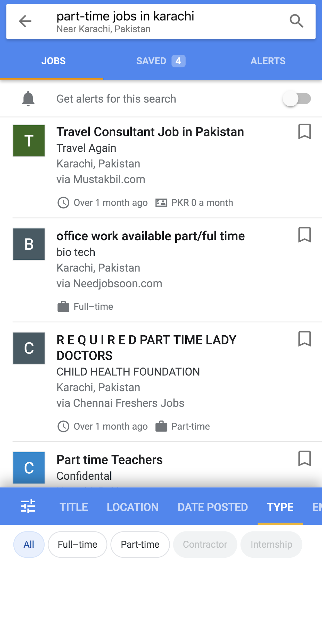Save the office work part/ful time job
Viewport: 322px width, 644px height.
(304, 235)
